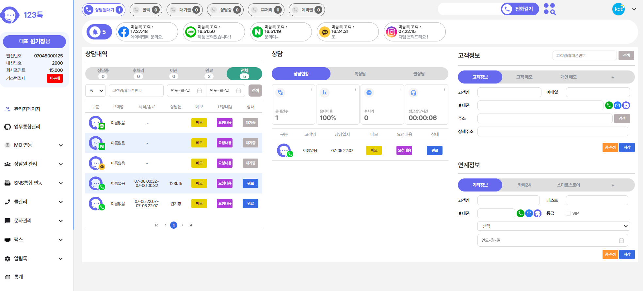Switch to the 톡상담 tab
The height and width of the screenshot is (291, 644).
360,74
